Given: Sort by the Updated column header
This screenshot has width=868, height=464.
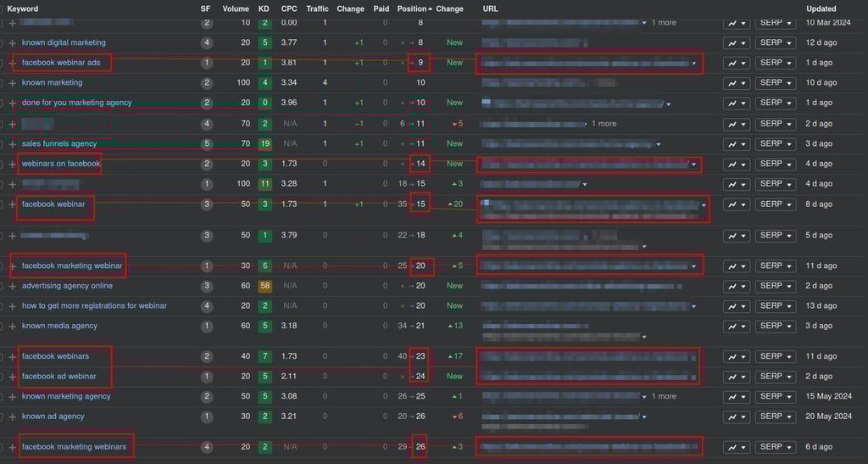Looking at the screenshot, I should click(x=821, y=8).
